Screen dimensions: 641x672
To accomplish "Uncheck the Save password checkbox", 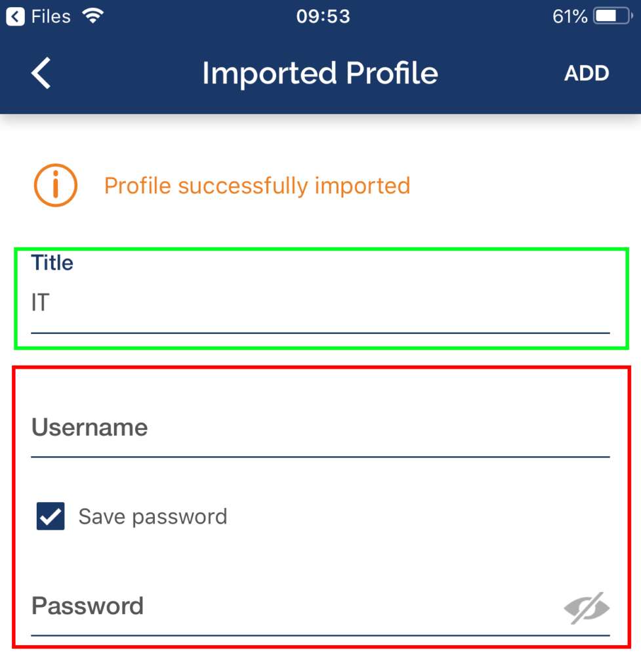I will pos(51,516).
